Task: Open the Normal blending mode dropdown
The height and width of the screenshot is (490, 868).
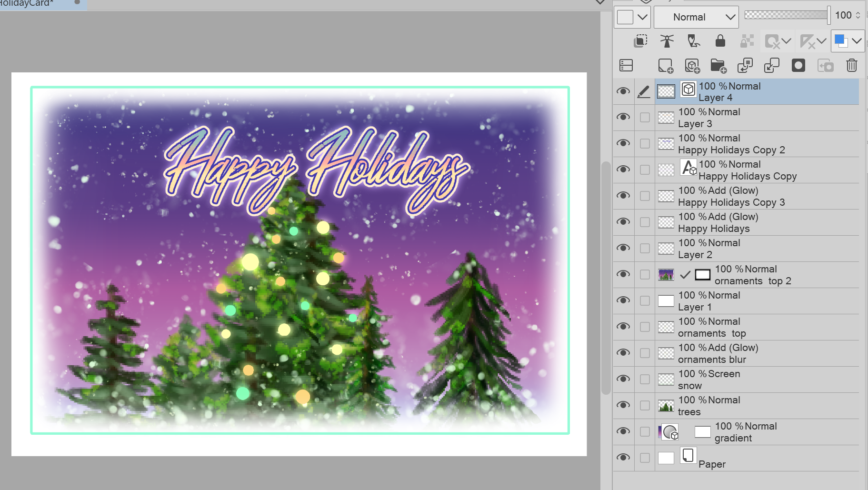Action: 696,17
